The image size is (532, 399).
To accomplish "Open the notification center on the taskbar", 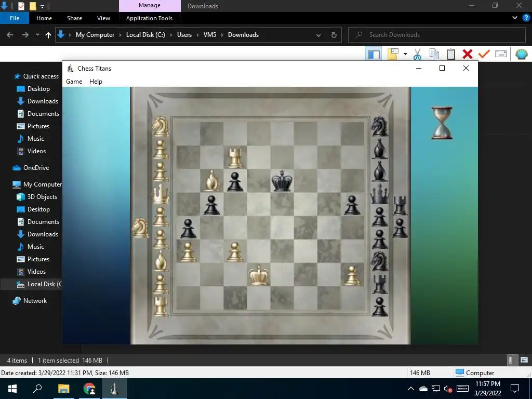I will click(515, 389).
